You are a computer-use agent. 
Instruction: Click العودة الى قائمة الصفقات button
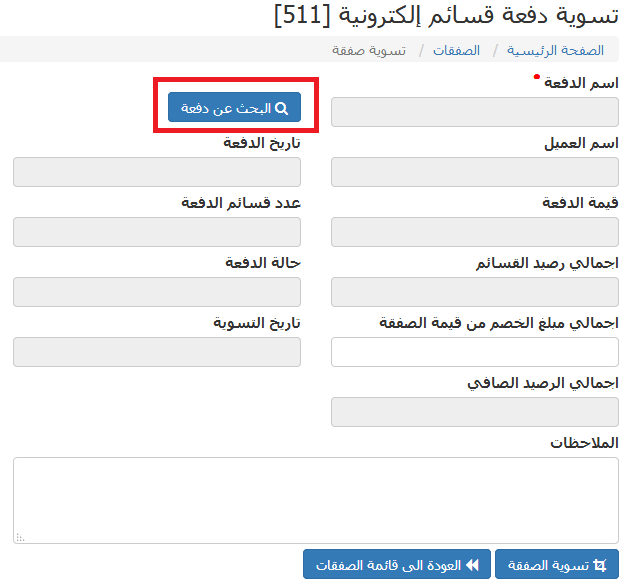397,564
